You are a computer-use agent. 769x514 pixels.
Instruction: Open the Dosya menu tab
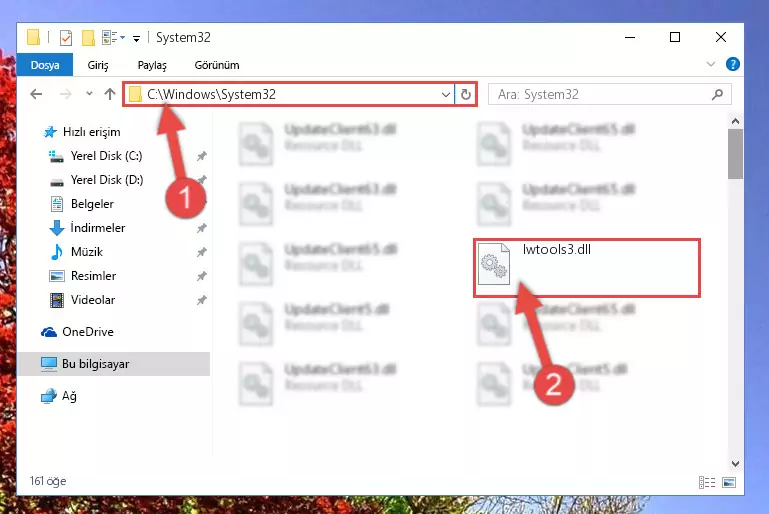pos(45,65)
